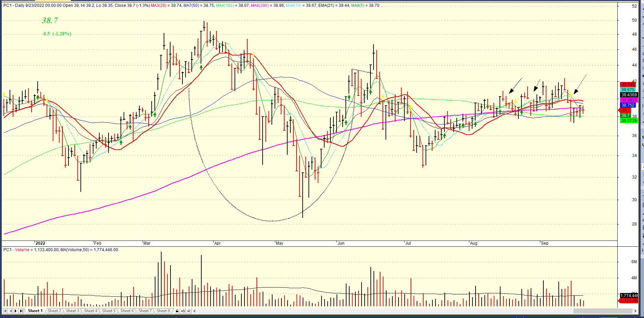Click the magenta 38.9622 MA200 label
The width and height of the screenshot is (644, 318).
coord(629,100)
